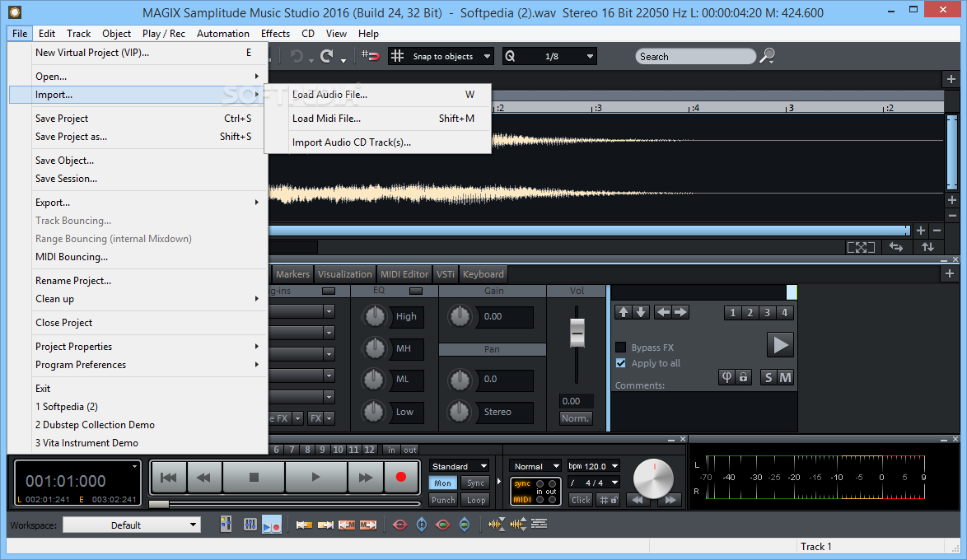
Task: Click the horizontal swap arrows icon
Action: coord(896,247)
